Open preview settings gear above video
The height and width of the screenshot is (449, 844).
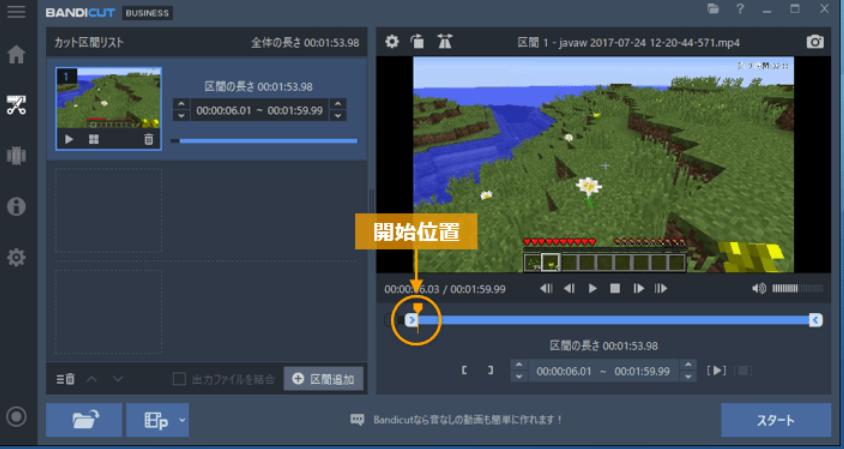[392, 41]
